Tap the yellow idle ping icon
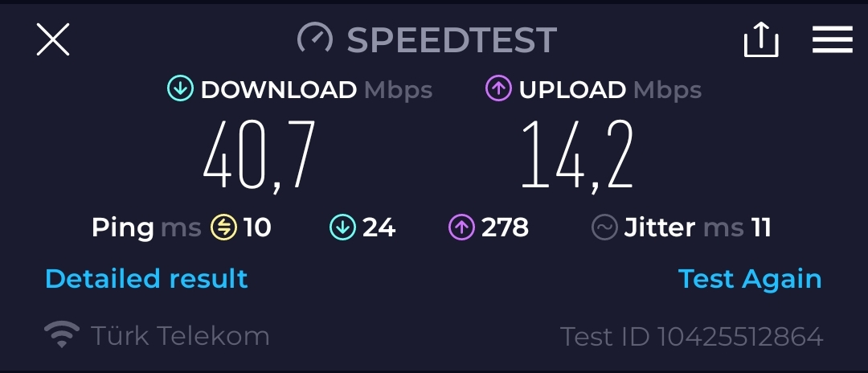The height and width of the screenshot is (373, 868). click(223, 227)
